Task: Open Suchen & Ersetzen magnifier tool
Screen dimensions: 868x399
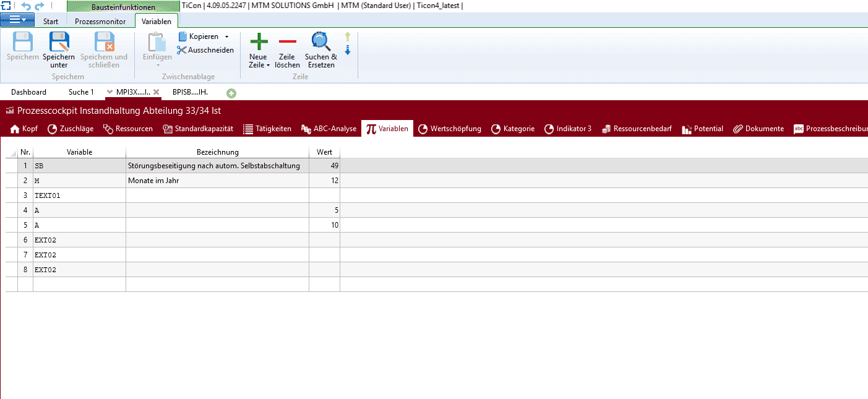Action: 320,41
